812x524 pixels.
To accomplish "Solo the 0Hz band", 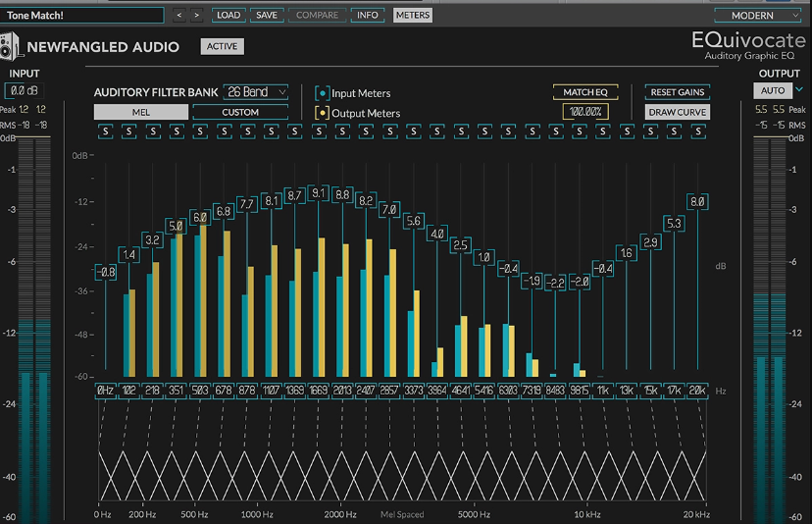I will point(106,131).
